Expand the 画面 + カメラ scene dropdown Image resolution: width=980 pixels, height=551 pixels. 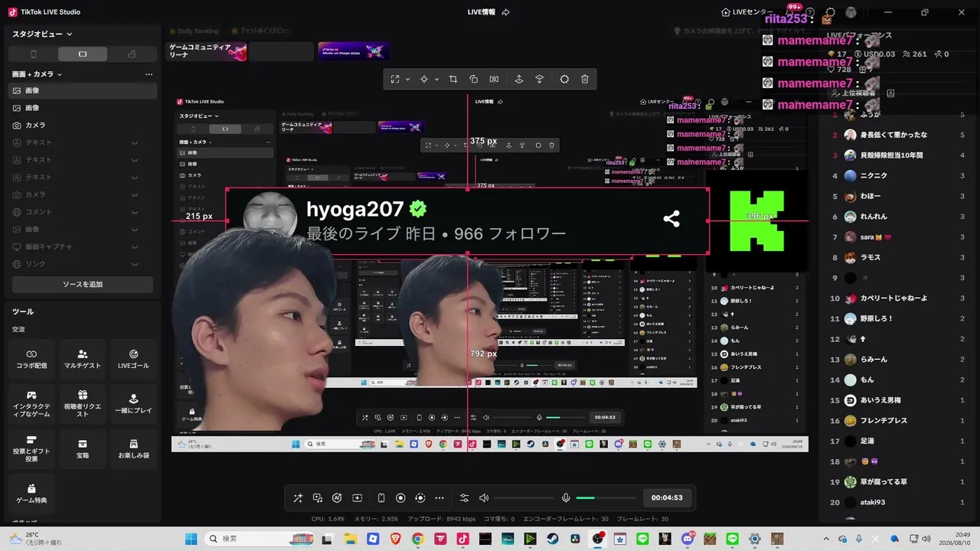coord(38,74)
